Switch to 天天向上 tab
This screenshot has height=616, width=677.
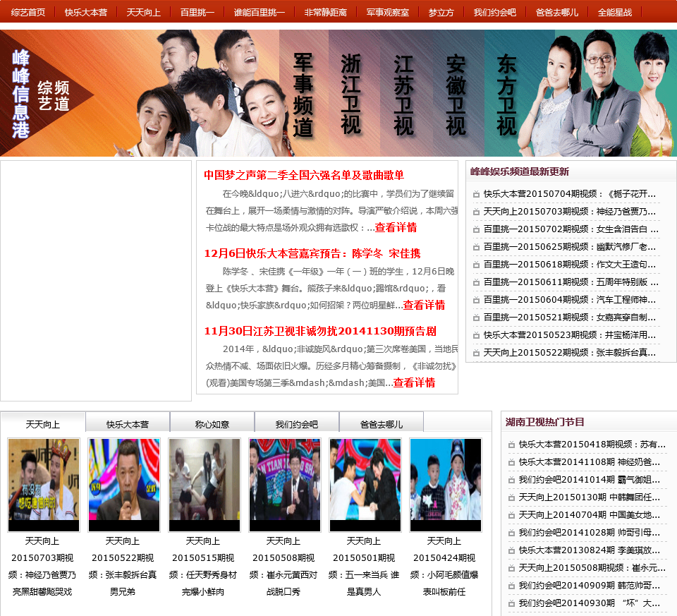[43, 423]
